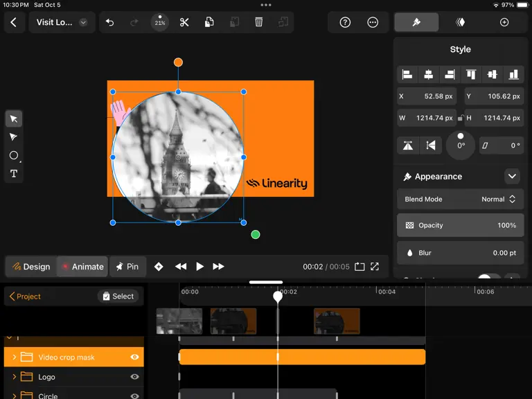Viewport: 532px width, 399px height.
Task: Switch to Animate mode
Action: (82, 267)
